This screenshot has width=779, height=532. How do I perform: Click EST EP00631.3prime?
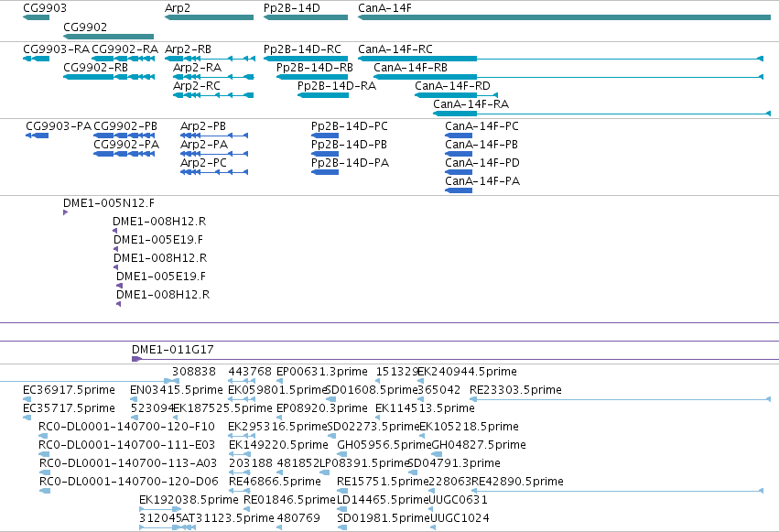tap(280, 381)
